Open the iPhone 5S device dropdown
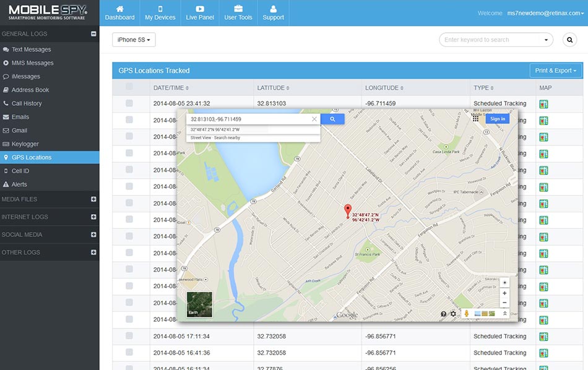Screen dimensions: 588x370 [x=134, y=40]
